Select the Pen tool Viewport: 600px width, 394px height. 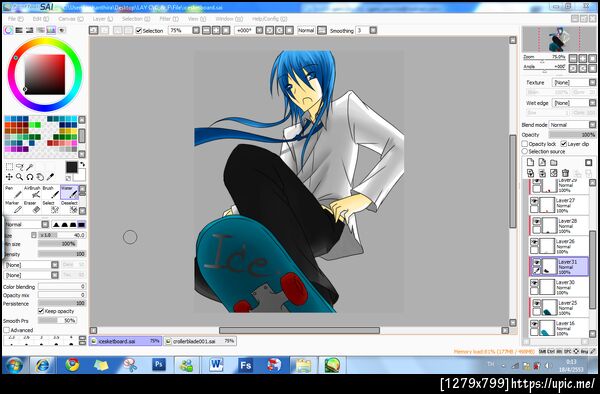pyautogui.click(x=13, y=192)
